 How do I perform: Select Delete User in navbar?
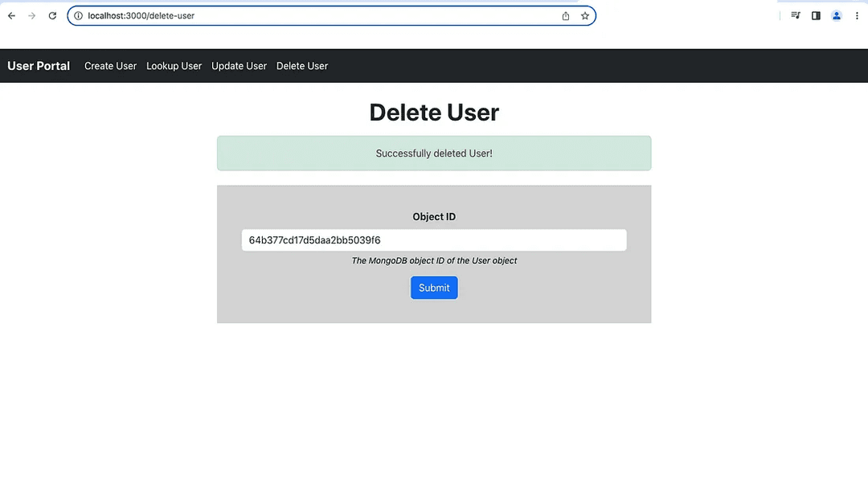click(x=302, y=66)
